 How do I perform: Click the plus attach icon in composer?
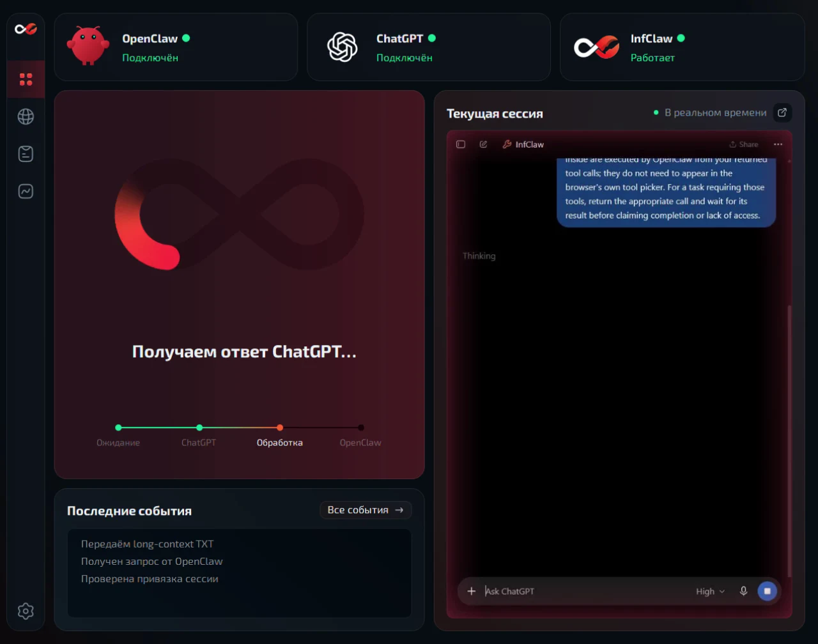coord(472,591)
